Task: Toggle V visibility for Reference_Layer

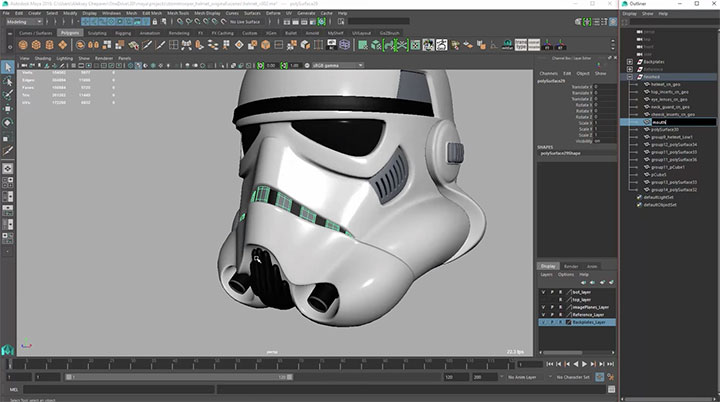Action: pos(543,315)
